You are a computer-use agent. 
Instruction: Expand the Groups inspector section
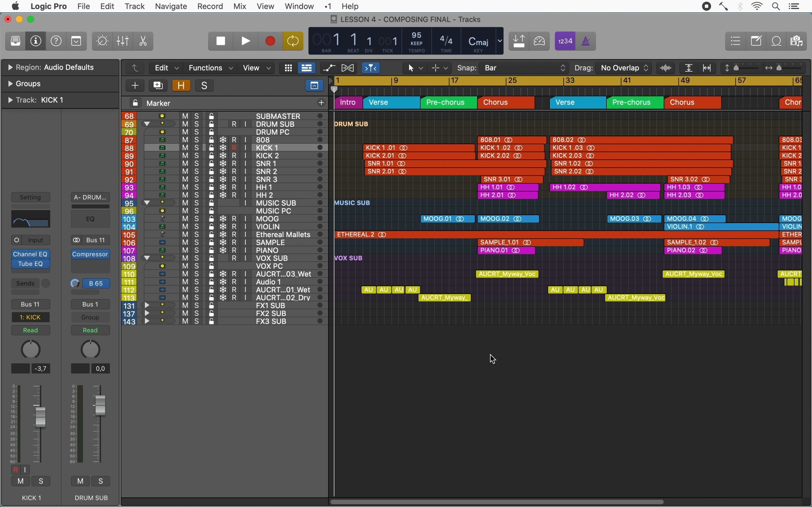(x=10, y=83)
